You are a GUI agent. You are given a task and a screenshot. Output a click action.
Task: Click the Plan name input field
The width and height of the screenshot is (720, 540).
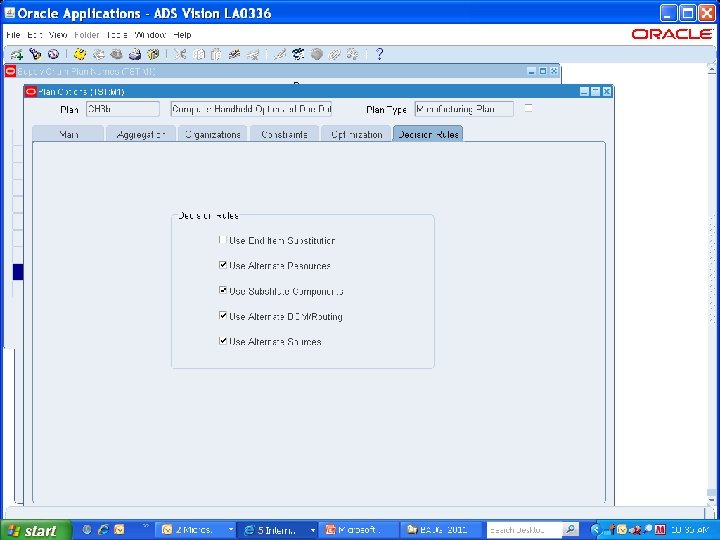tap(123, 109)
